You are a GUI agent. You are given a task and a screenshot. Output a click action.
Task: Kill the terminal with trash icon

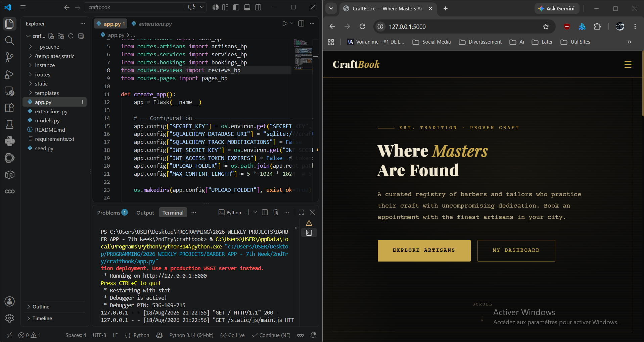[276, 212]
